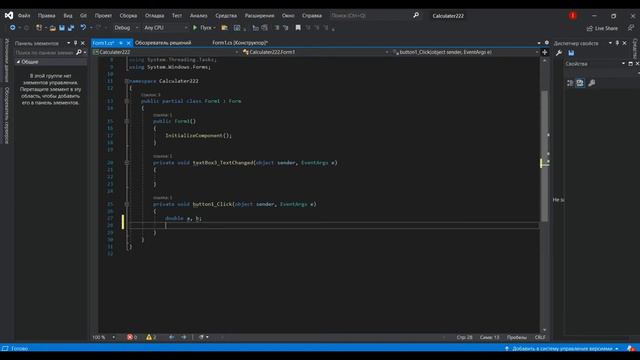Open the Расширения menu
This screenshot has height=360, width=640.
pos(260,16)
